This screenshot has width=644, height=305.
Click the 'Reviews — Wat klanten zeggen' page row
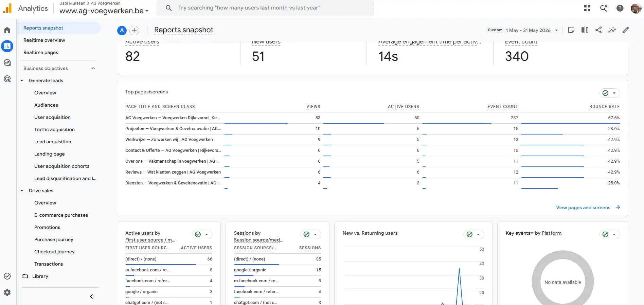pos(372,172)
